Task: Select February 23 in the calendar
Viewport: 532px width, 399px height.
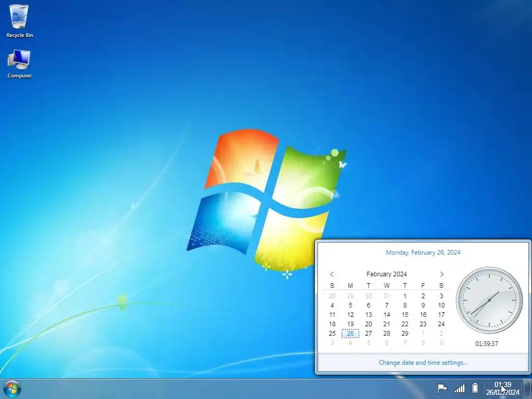Action: [x=423, y=324]
